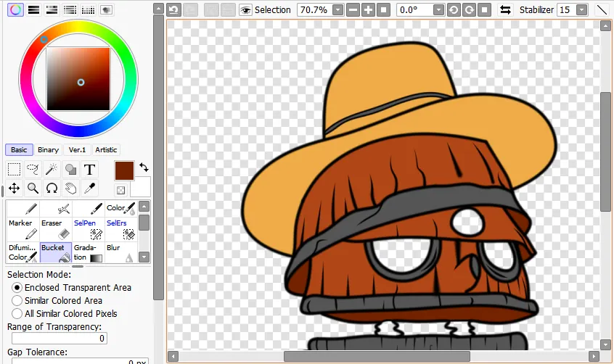Flip the canvas view horizontally
The image size is (614, 364).
[506, 9]
